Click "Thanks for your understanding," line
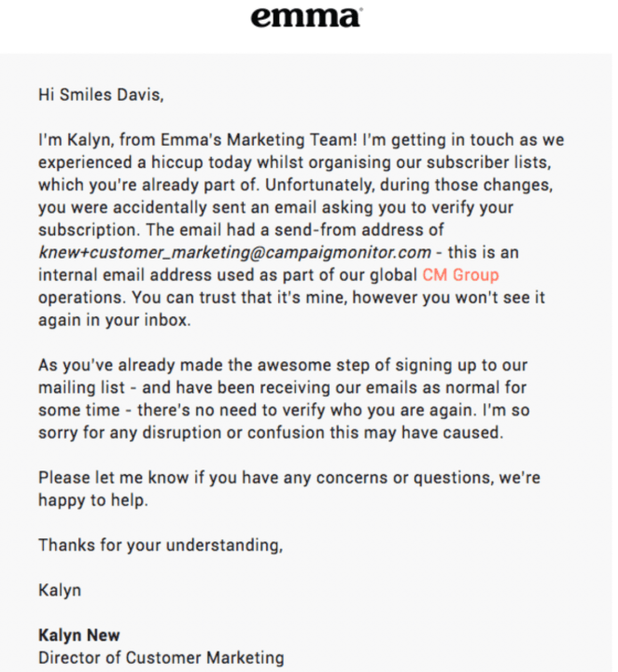The width and height of the screenshot is (618, 672). 161,545
